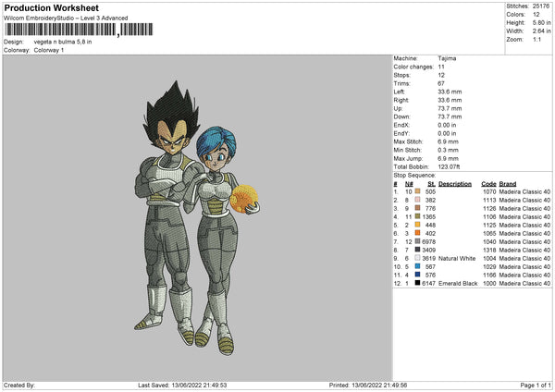Click thread code '1070' in stop 1
Viewport: 555px width, 392px height.
coord(489,191)
